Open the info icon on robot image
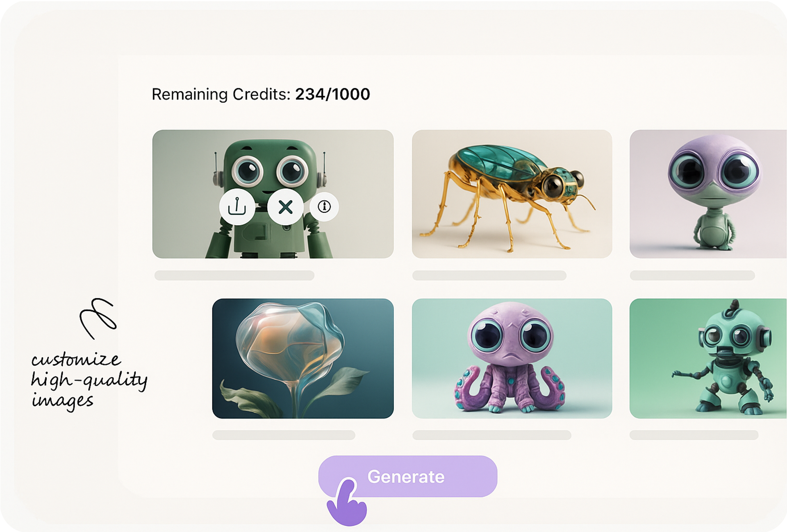This screenshot has height=532, width=787. pos(324,207)
